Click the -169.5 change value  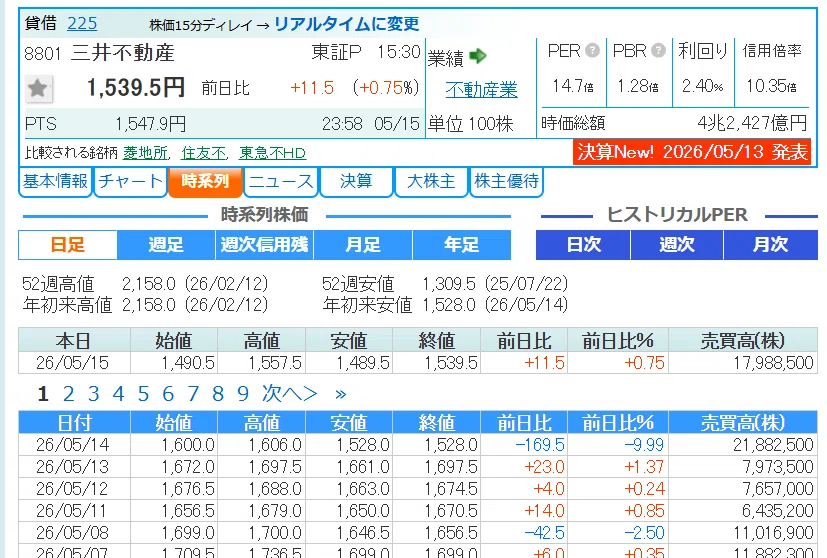[540, 445]
